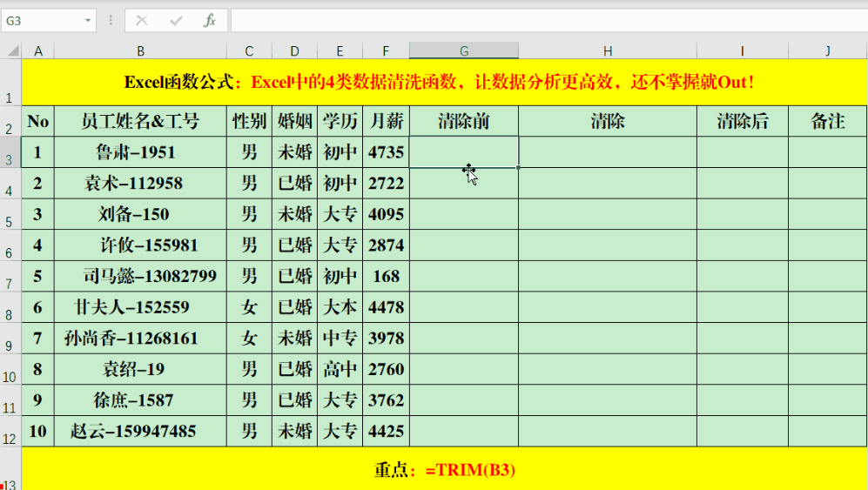Open the Insert Function fx icon
868x490 pixels.
pos(210,21)
